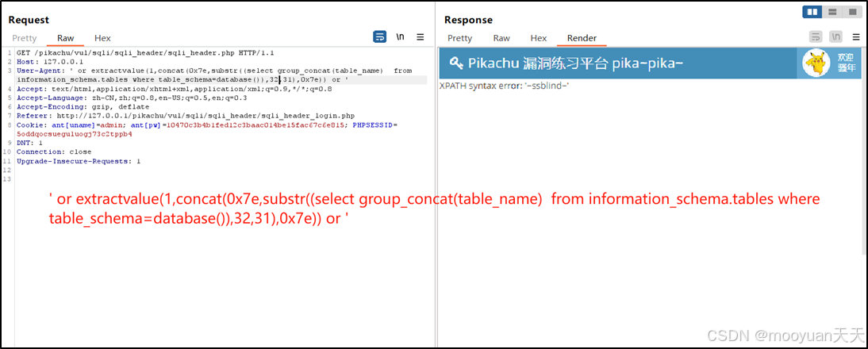Switch Request view to Hex tab
The image size is (868, 349).
point(102,38)
